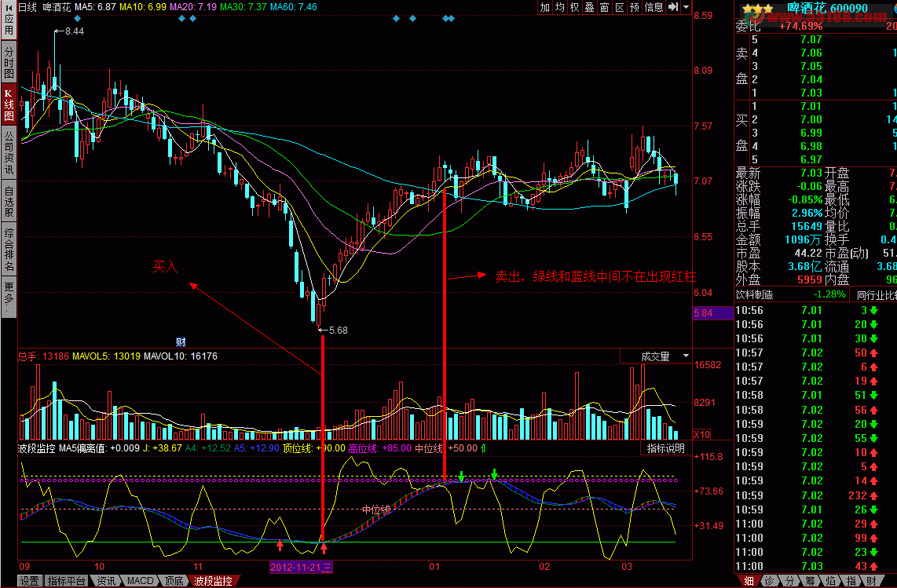897x588 pixels.
Task: Open the 信息 info button
Action: click(x=654, y=7)
